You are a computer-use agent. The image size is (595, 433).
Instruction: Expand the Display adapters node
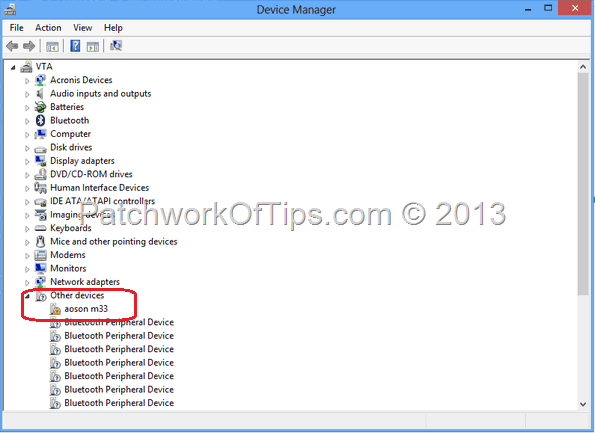pos(27,162)
